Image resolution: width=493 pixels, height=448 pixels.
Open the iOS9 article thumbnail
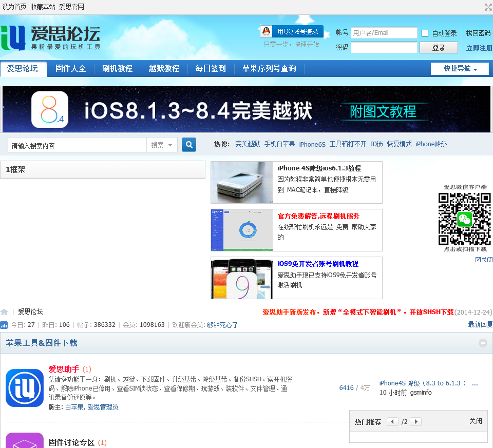pyautogui.click(x=242, y=278)
